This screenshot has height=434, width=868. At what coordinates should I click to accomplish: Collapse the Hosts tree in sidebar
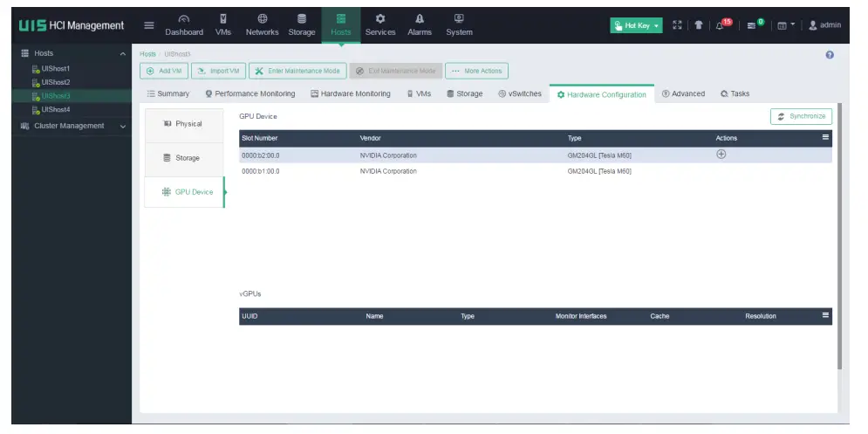[122, 54]
